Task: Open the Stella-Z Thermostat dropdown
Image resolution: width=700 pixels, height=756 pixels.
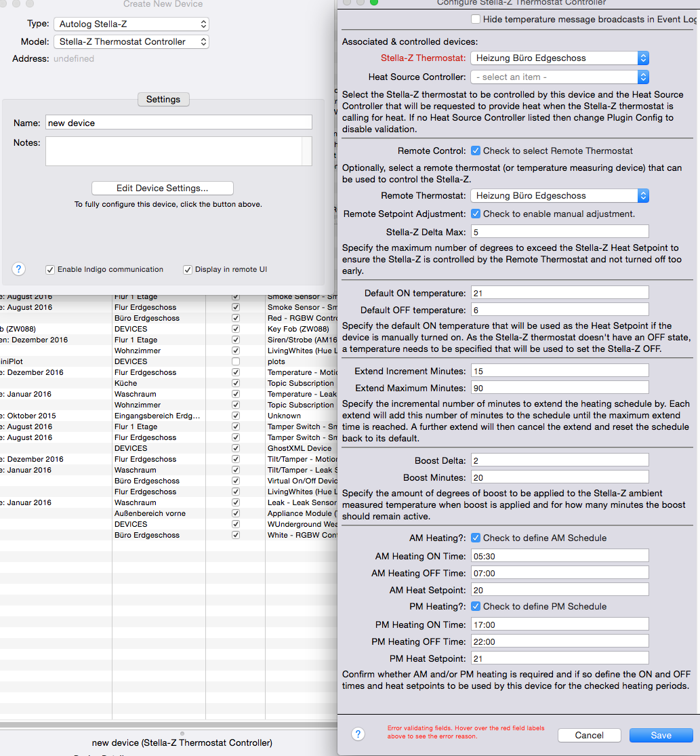Action: tap(560, 58)
